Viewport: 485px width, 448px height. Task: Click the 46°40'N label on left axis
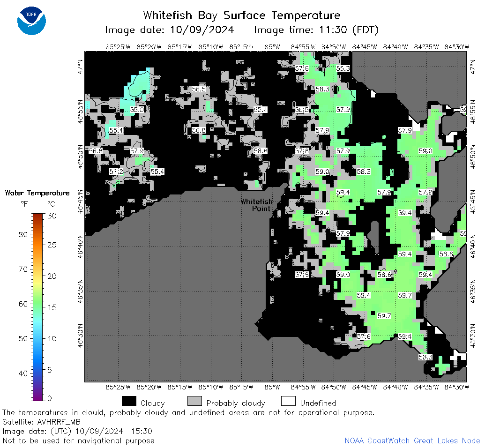click(81, 246)
